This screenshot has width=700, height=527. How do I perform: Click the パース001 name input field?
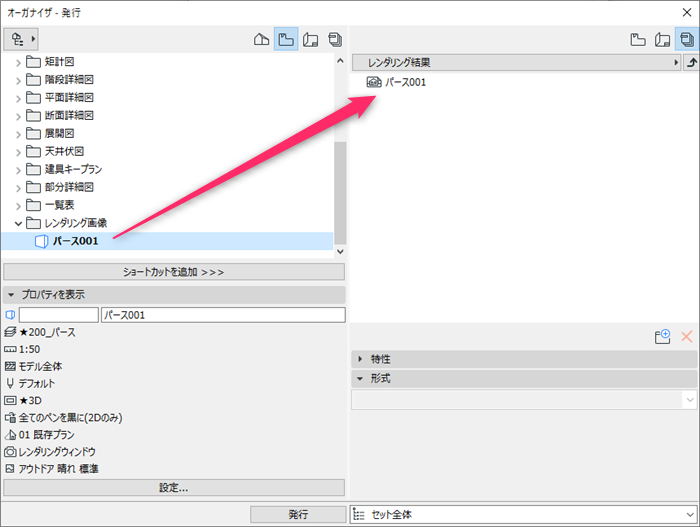223,315
